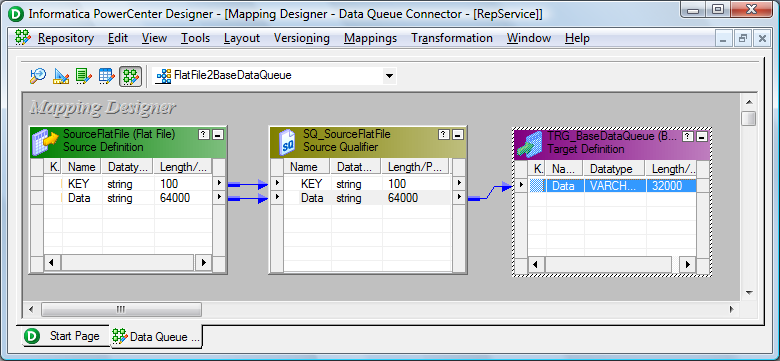Open the Transformation menu
This screenshot has height=361, width=780.
(x=452, y=38)
